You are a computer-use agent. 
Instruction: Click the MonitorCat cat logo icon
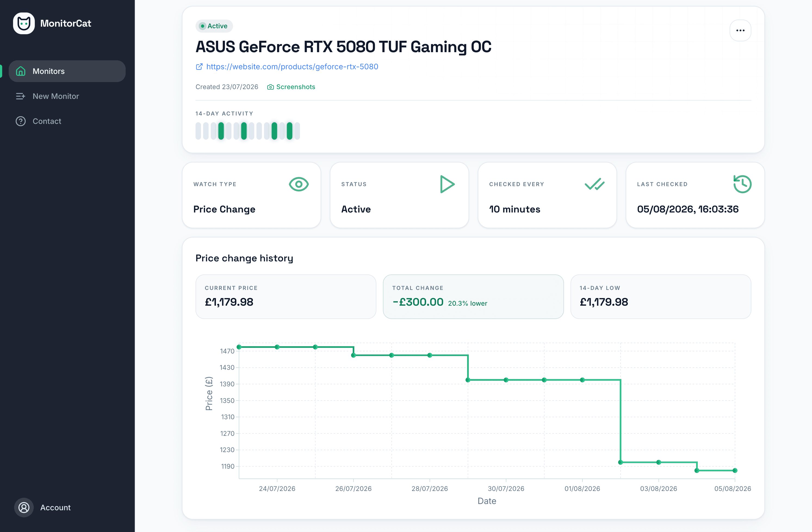(x=24, y=23)
